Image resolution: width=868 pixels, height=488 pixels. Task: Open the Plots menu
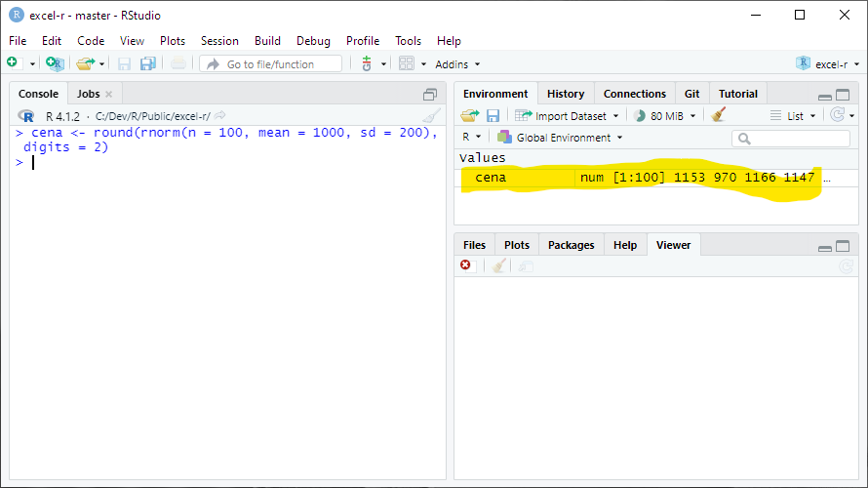173,41
